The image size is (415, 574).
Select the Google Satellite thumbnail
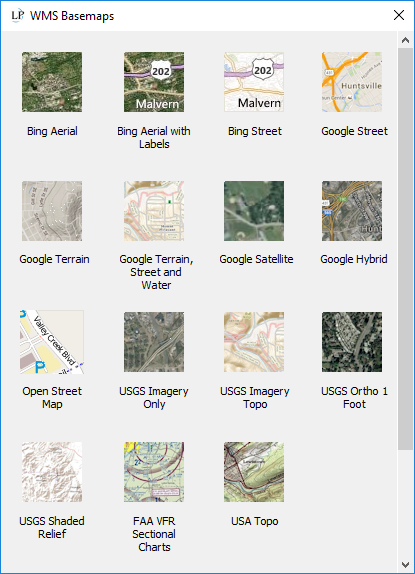254,211
